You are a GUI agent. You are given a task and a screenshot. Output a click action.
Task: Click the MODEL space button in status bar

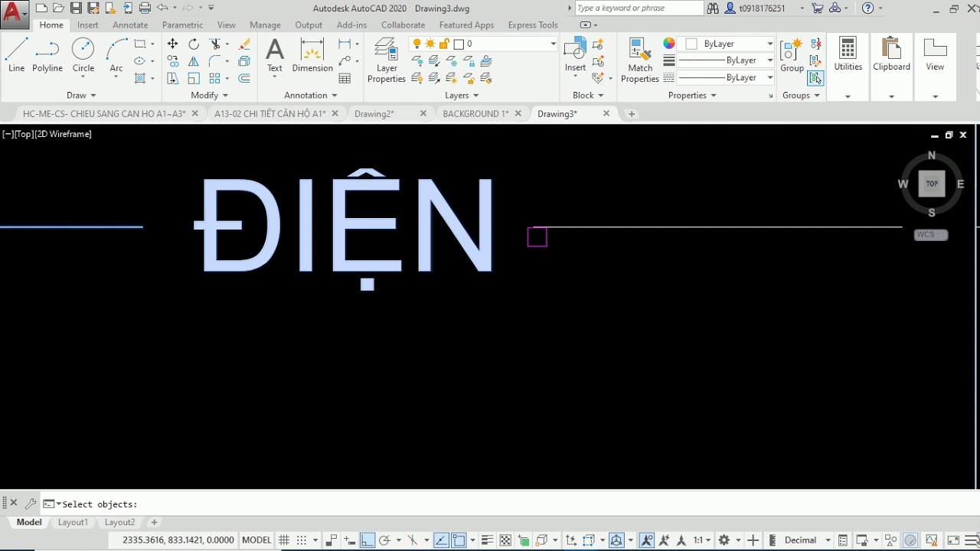click(x=256, y=540)
